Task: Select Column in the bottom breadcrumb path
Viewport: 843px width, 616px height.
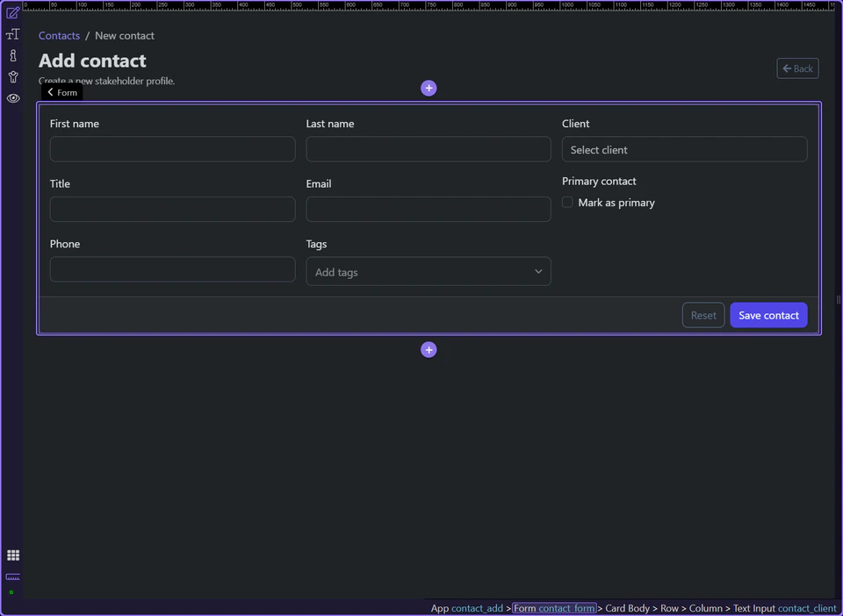Action: [x=706, y=608]
